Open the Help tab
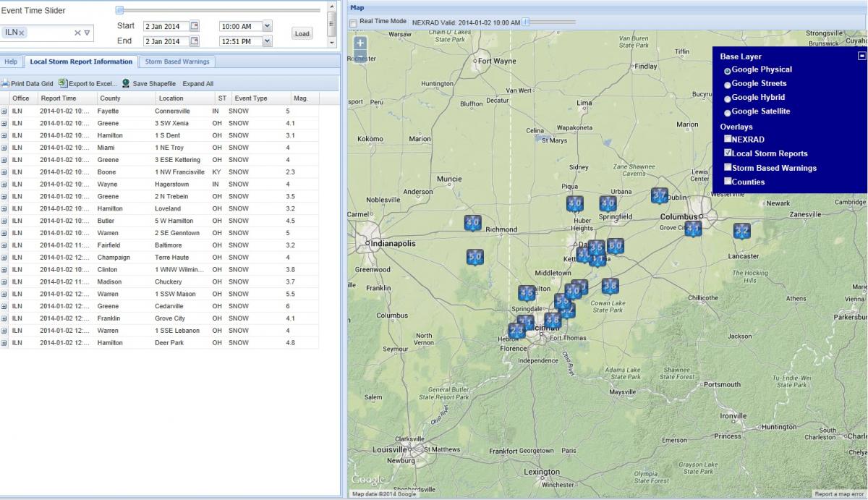Screen dimensions: 868x500 tap(11, 62)
